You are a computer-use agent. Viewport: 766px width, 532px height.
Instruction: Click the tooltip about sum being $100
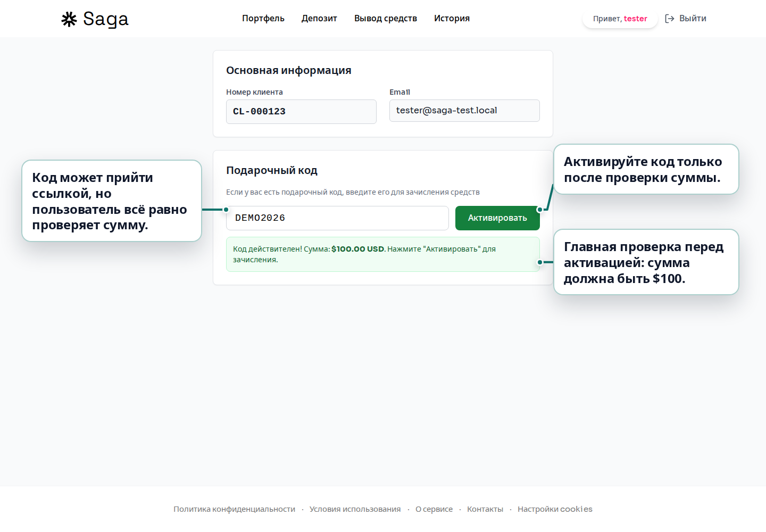[646, 262]
